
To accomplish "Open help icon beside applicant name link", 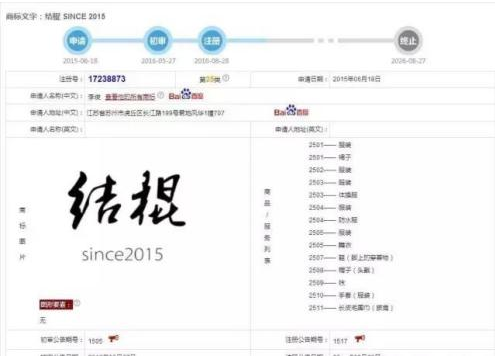I will tap(161, 95).
